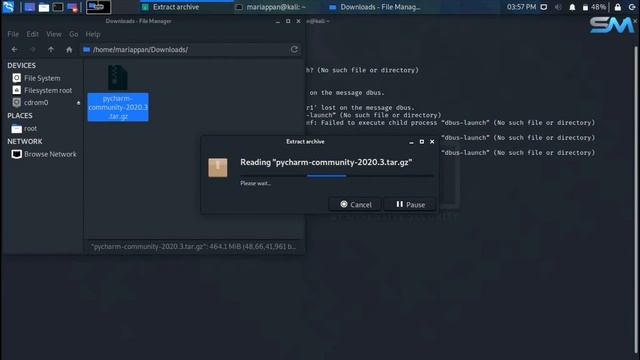Maximize the Extract archive dialog
This screenshot has width=640, height=360.
click(x=422, y=142)
